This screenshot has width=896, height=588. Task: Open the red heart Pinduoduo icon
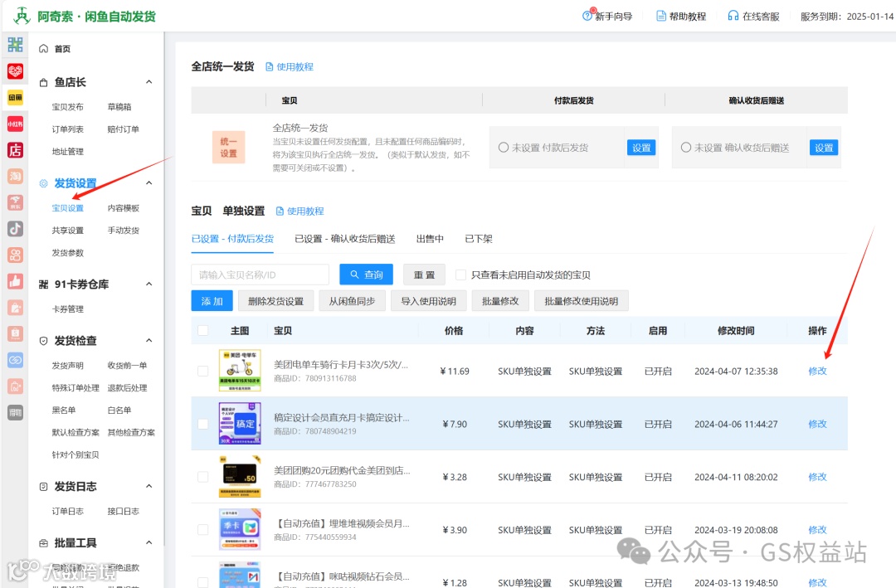click(x=16, y=70)
